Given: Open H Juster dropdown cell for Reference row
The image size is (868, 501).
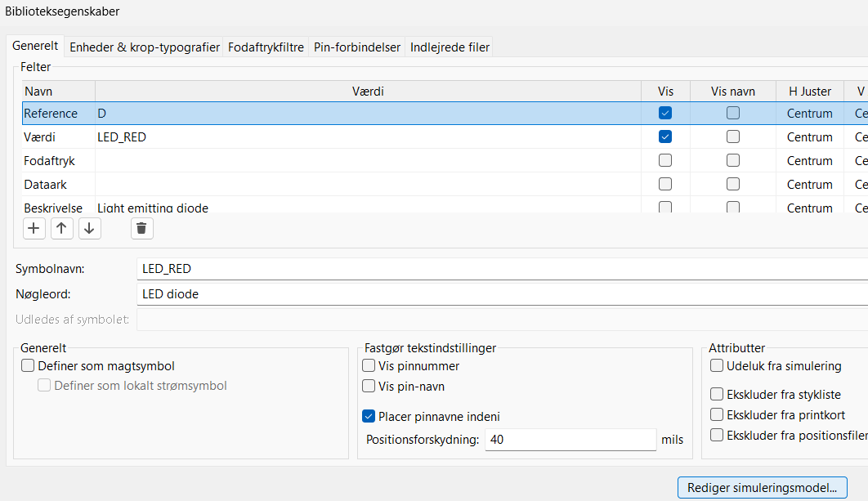Looking at the screenshot, I should [x=809, y=113].
